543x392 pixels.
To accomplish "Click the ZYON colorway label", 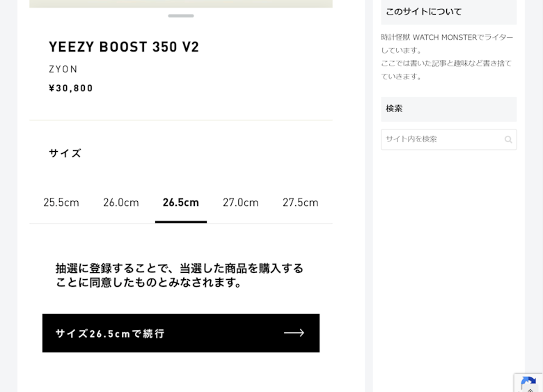I will [x=63, y=69].
